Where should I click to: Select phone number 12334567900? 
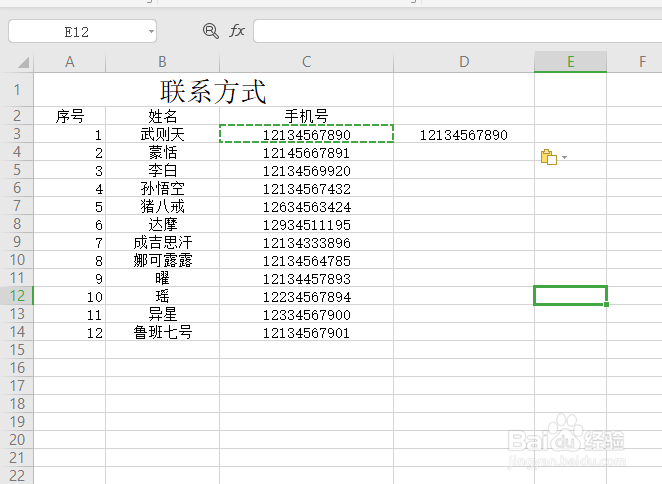(307, 314)
